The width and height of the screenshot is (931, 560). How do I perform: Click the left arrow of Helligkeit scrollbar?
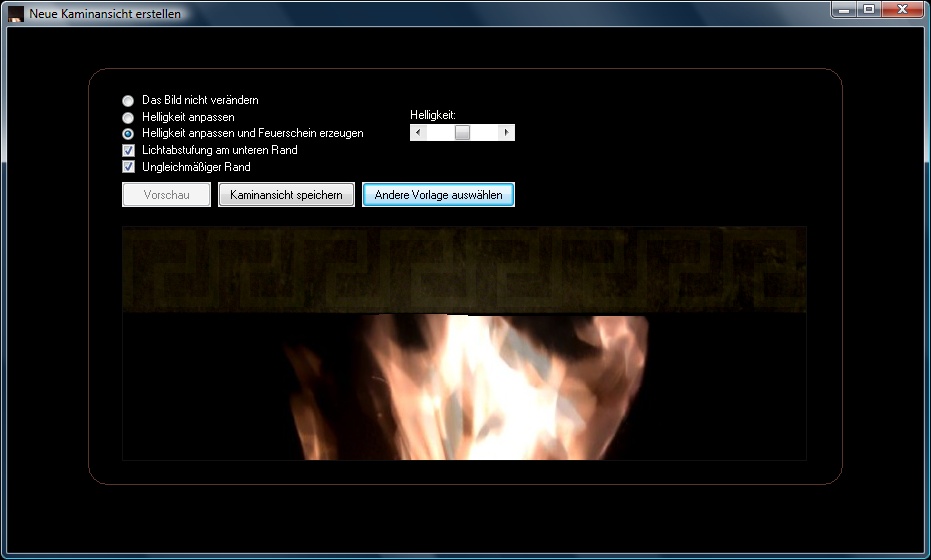tap(418, 132)
